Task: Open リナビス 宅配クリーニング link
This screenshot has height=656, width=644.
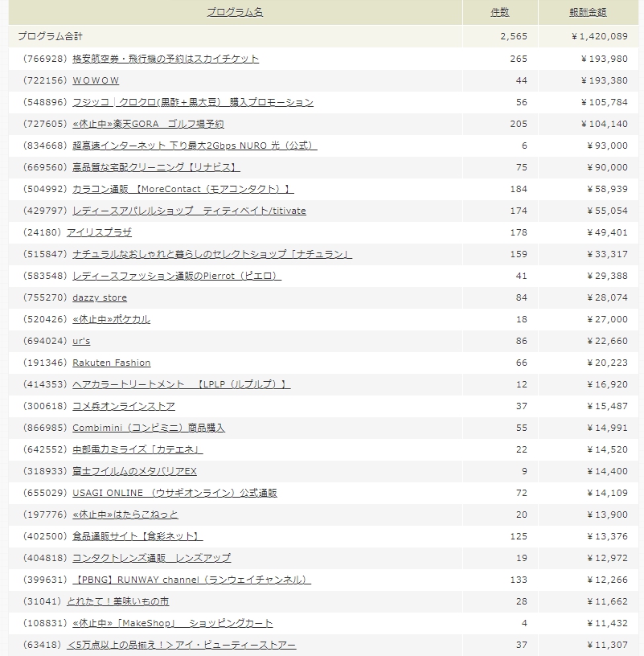Action: point(156,168)
